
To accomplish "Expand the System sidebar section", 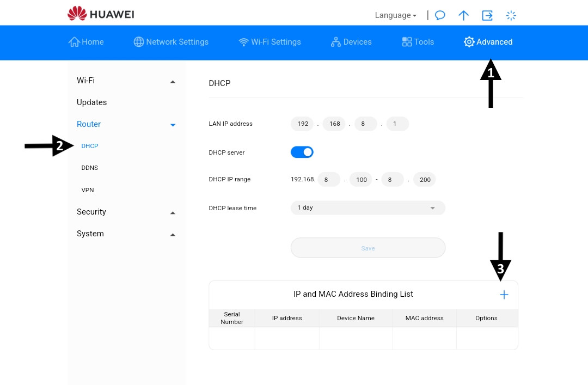I will (x=126, y=234).
